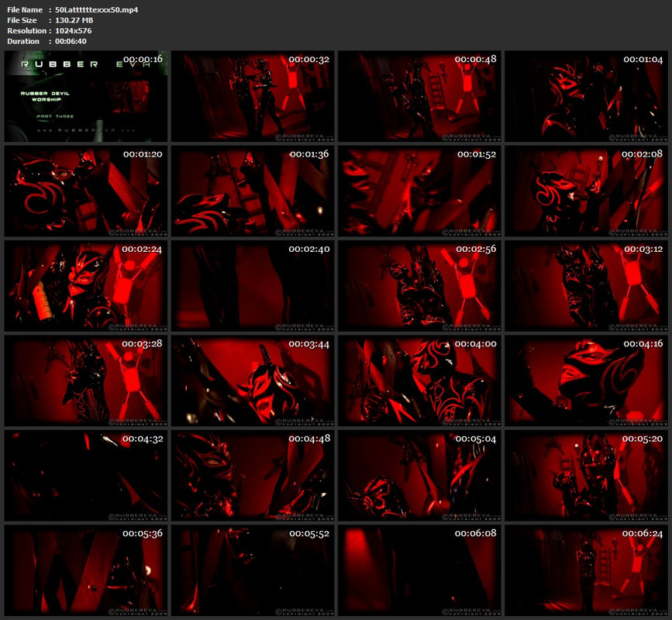Click the Duration value 00:06:40
672x620 pixels.
[x=71, y=42]
